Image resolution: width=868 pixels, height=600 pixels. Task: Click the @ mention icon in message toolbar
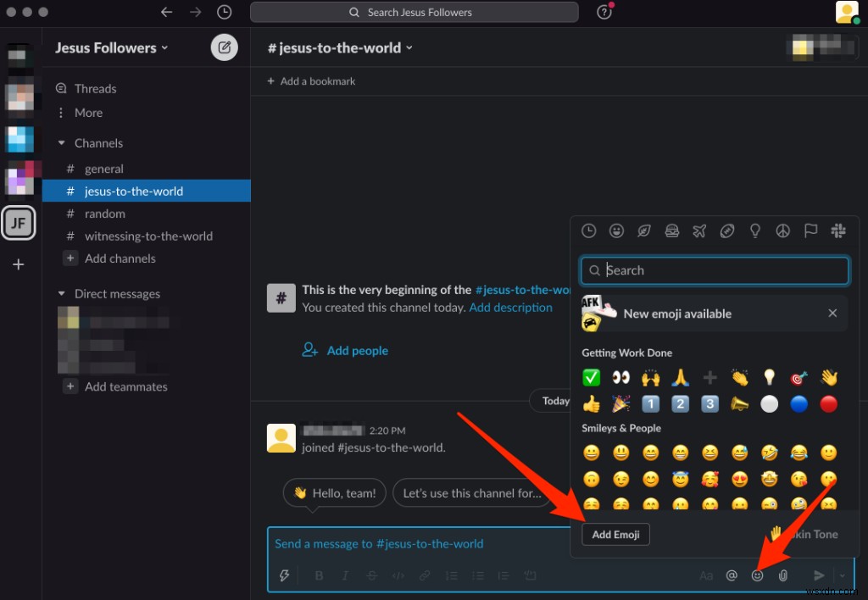pos(732,575)
